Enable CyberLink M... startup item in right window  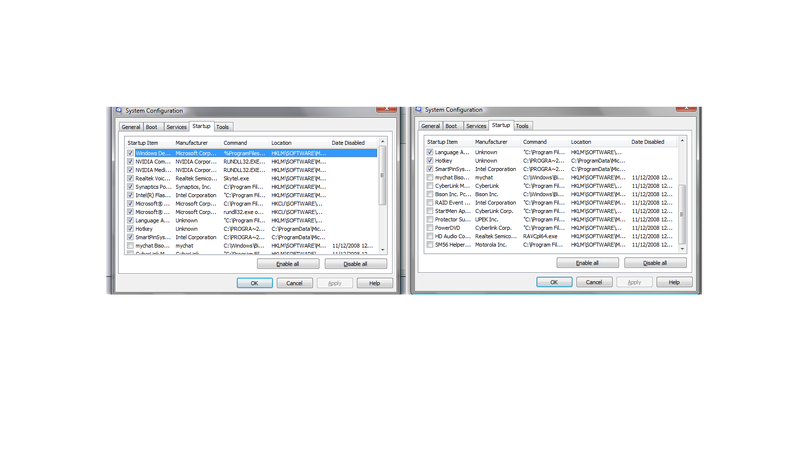[x=430, y=186]
